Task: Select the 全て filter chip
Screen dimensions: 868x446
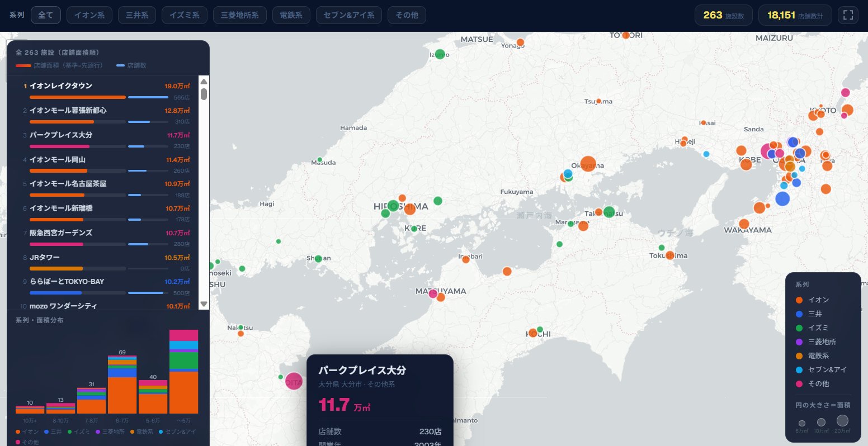Action: click(46, 15)
